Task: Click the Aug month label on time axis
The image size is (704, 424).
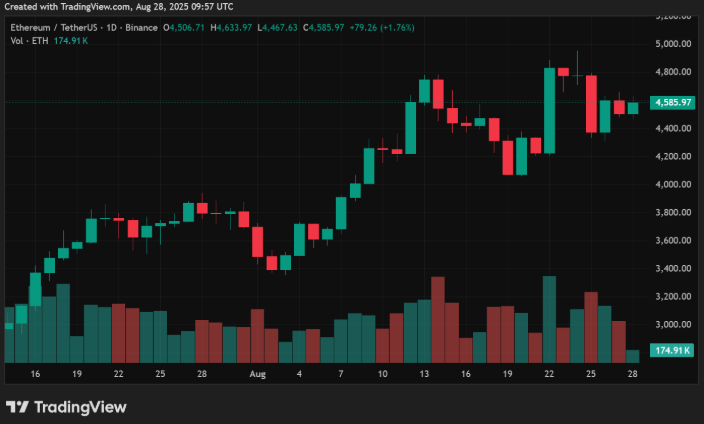Action: pyautogui.click(x=258, y=374)
